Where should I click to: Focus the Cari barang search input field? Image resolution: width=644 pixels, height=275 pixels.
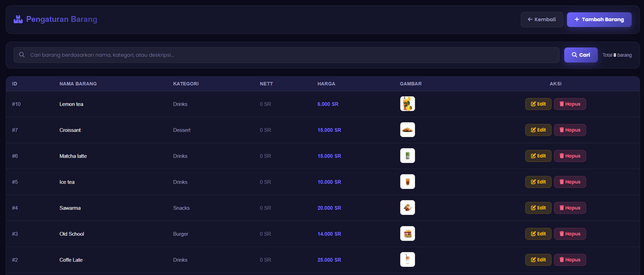click(x=287, y=55)
